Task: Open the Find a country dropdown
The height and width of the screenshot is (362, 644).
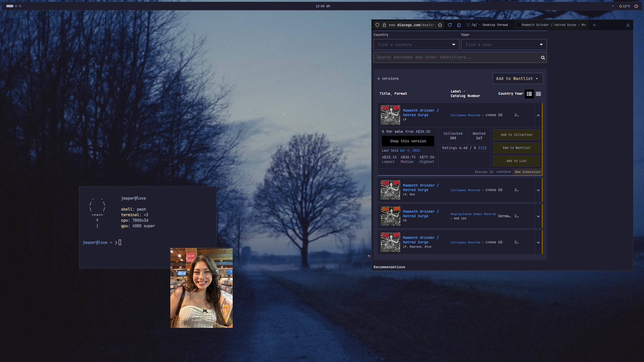Action: 416,44
